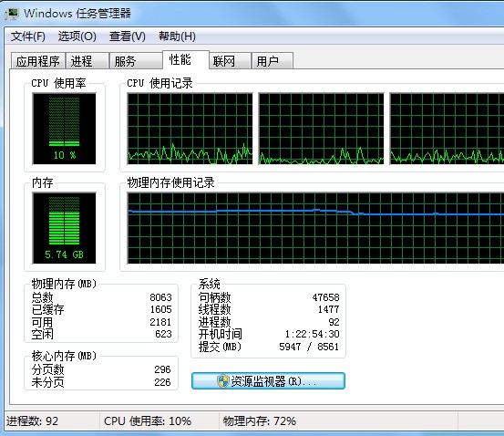
Task: Click the 总数 value 8063
Action: point(160,297)
